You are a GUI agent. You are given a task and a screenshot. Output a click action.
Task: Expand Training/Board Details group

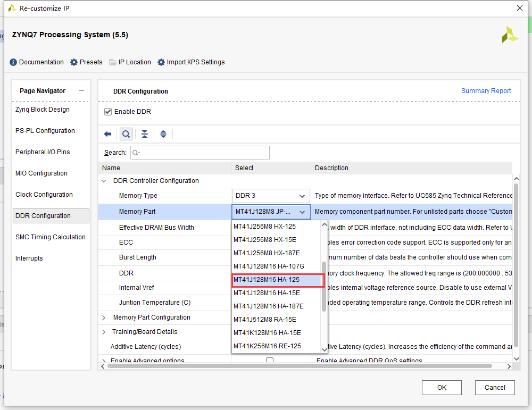(x=104, y=332)
